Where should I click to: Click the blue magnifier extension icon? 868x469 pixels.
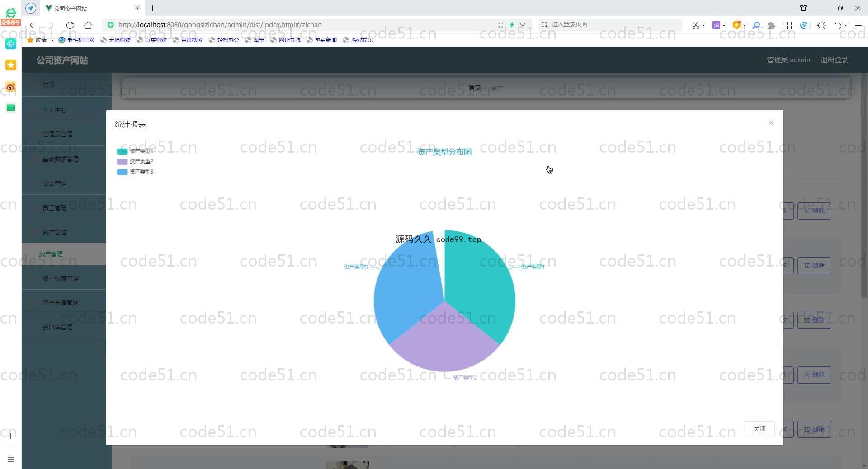756,25
